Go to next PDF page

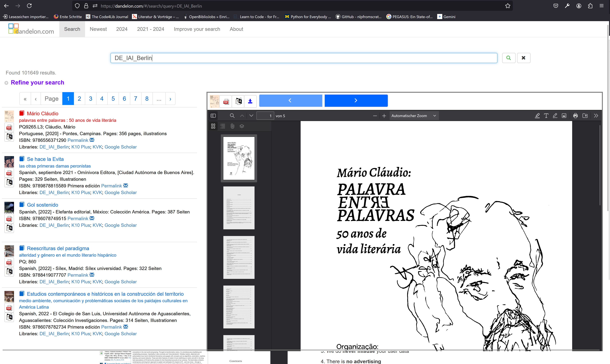(x=251, y=116)
